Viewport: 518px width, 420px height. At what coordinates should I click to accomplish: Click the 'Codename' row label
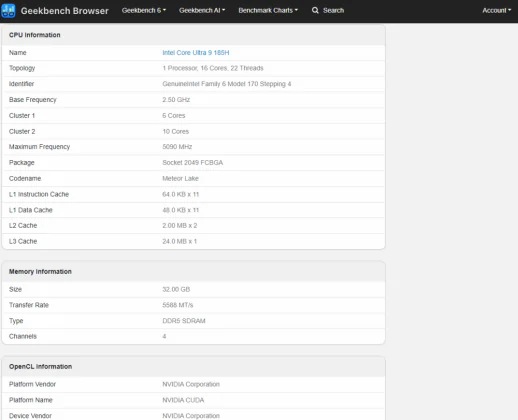pos(25,179)
